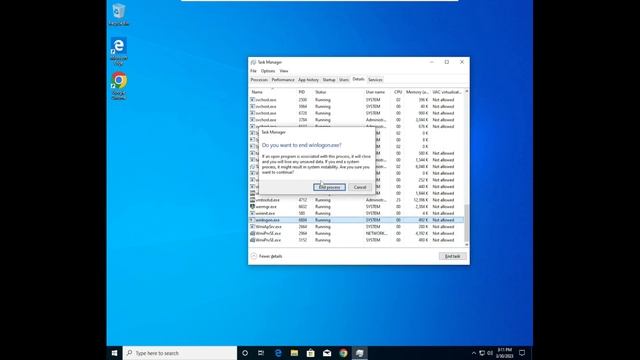Open Cortana from the taskbar
The height and width of the screenshot is (360, 640).
coord(245,353)
